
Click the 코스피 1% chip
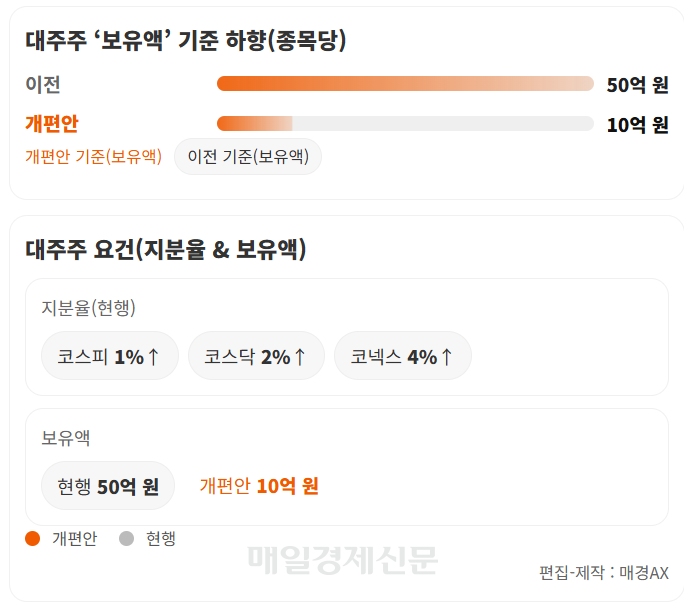[x=109, y=356]
